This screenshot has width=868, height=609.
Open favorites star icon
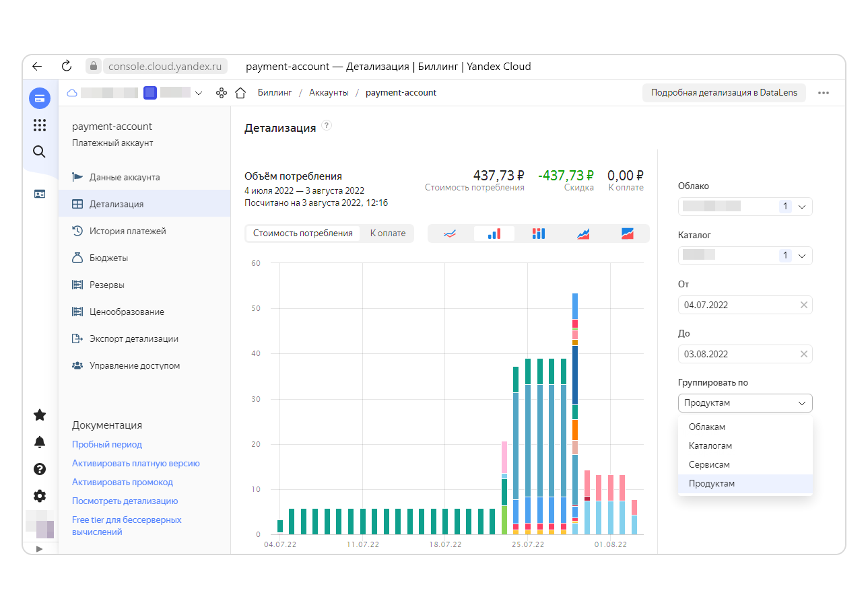(x=40, y=415)
